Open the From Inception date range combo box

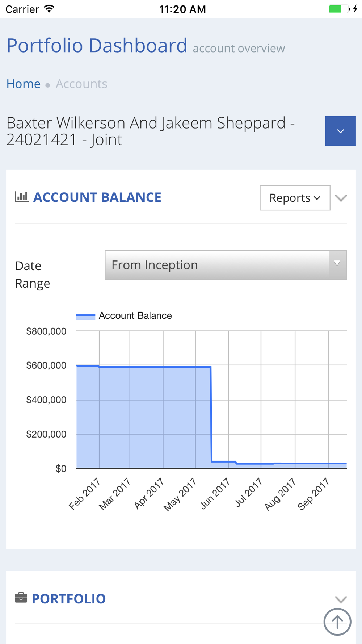pos(226,265)
